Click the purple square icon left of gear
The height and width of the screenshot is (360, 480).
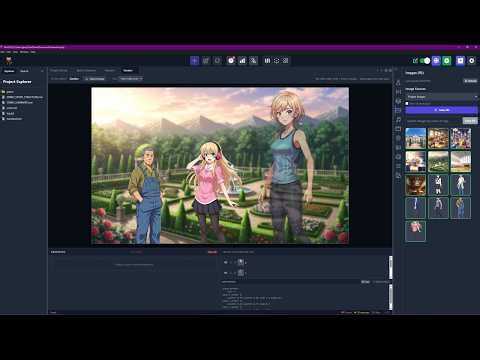tap(460, 60)
